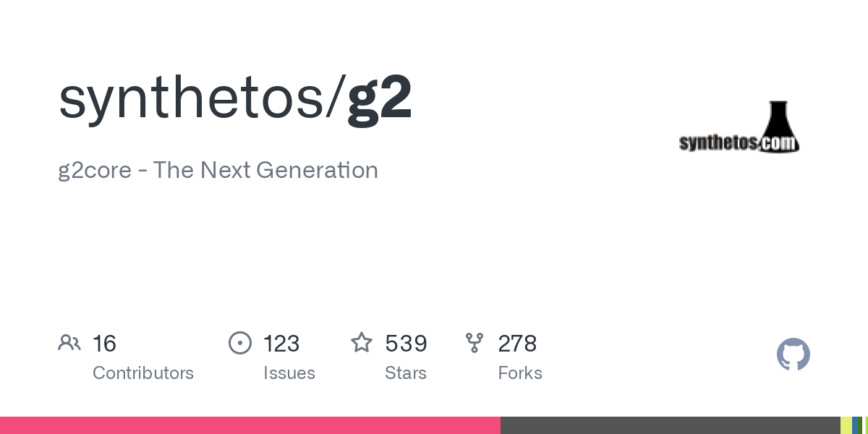
Task: Click the contributor count 16
Action: coord(104,343)
